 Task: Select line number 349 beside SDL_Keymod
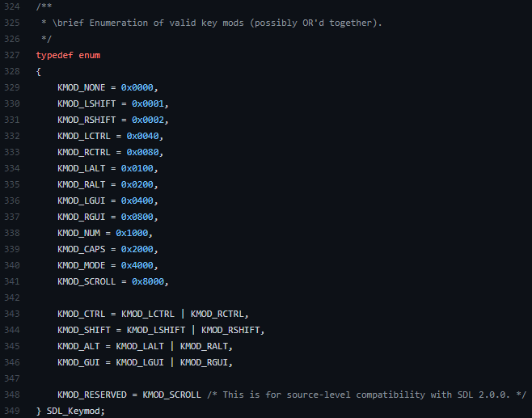coord(11,411)
